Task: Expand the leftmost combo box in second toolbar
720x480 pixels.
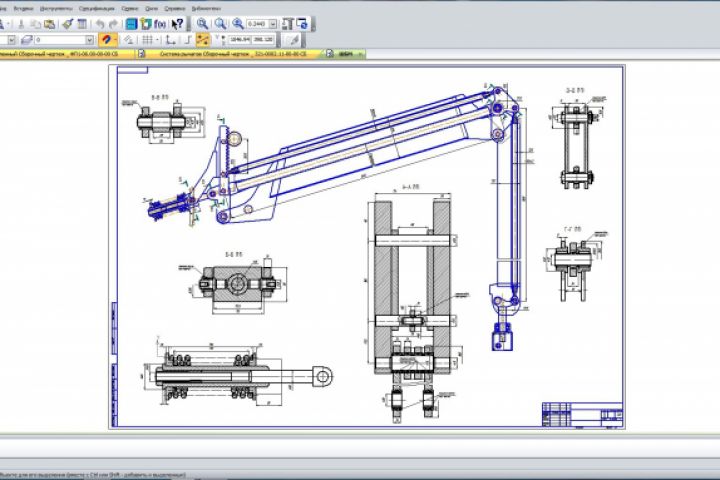Action: tap(11, 40)
